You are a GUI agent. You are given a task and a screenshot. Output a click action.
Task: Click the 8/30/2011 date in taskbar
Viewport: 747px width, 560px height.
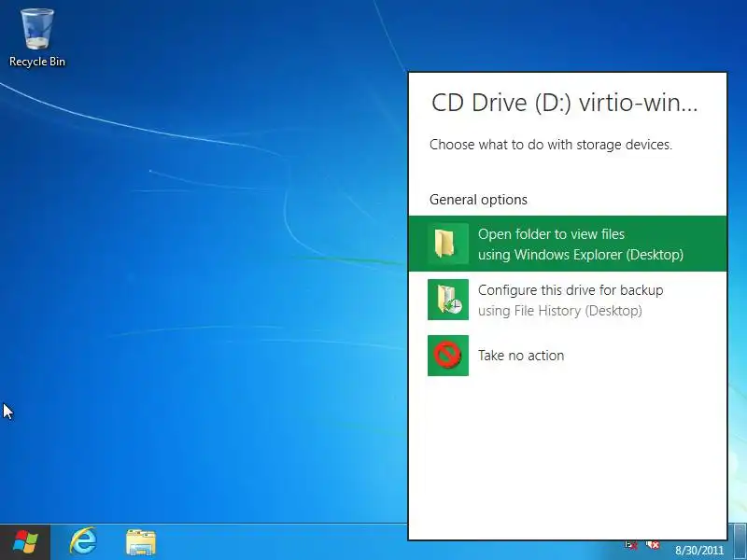tap(698, 550)
